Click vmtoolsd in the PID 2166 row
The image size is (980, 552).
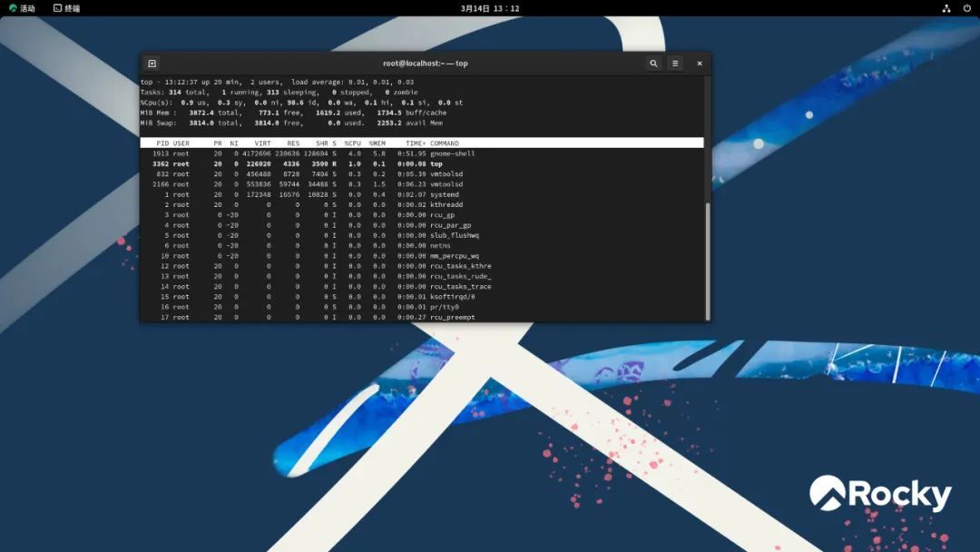click(446, 183)
